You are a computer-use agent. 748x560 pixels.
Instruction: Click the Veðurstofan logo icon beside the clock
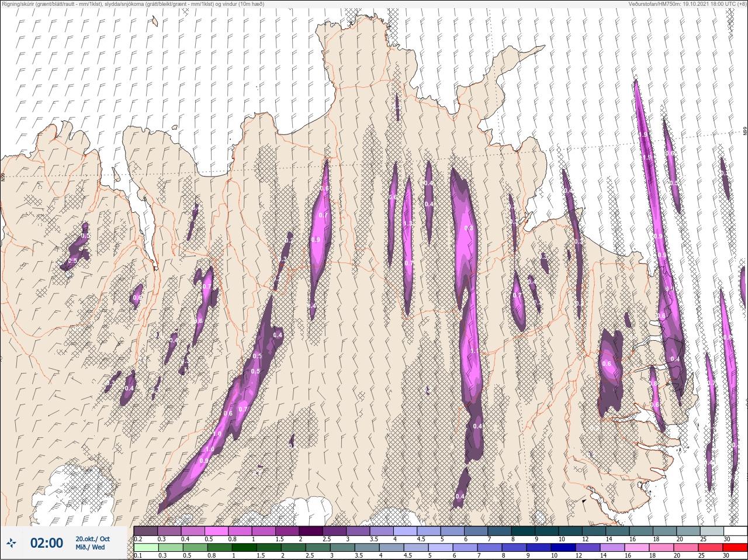11,543
